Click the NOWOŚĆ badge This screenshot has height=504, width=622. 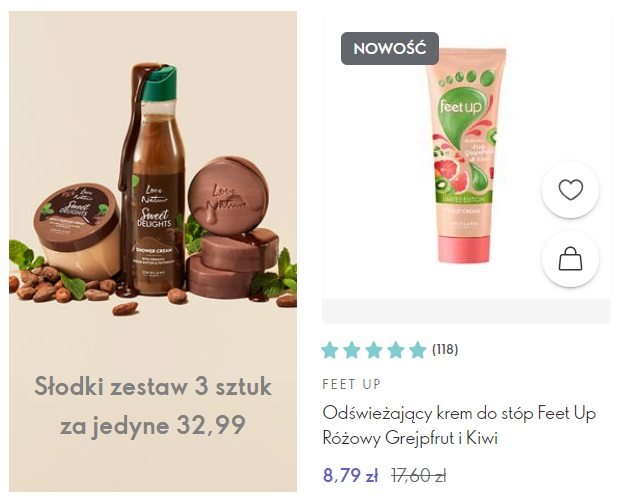(x=390, y=48)
